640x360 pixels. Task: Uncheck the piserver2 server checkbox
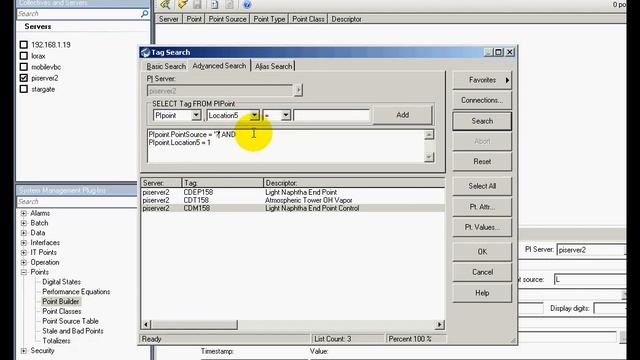tap(24, 78)
